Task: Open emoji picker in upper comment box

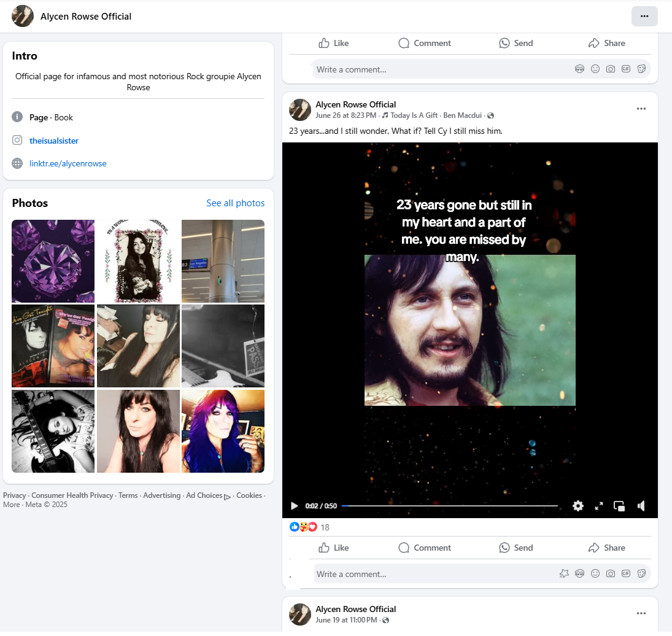Action: 595,69
